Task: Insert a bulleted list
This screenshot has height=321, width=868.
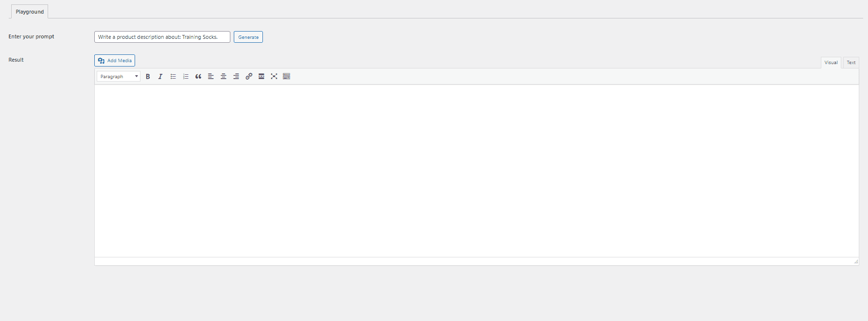Action: click(173, 76)
